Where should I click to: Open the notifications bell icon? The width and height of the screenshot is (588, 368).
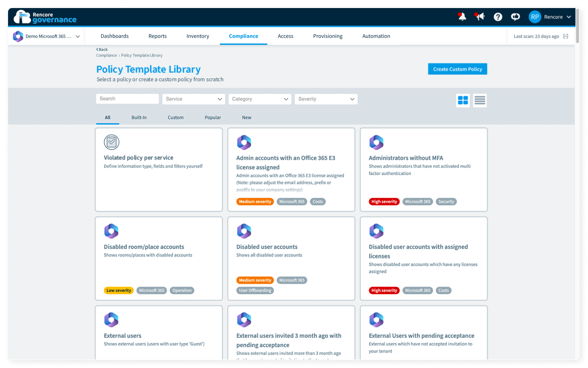click(x=462, y=17)
